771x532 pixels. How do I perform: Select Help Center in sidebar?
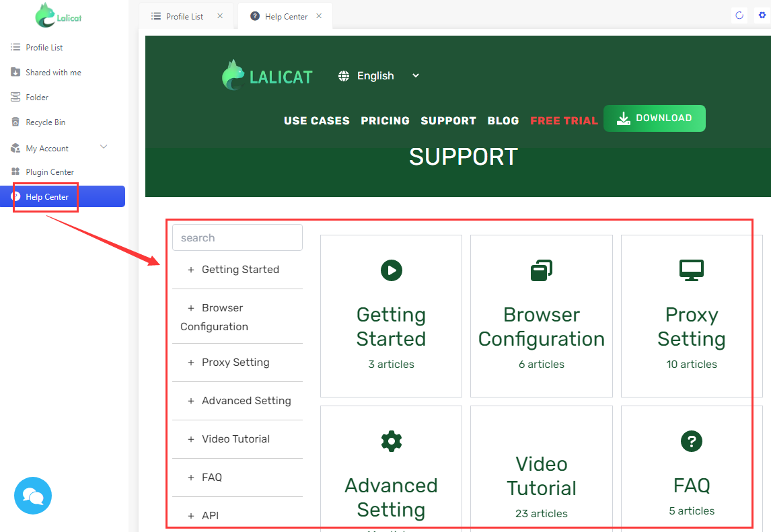[x=63, y=196]
